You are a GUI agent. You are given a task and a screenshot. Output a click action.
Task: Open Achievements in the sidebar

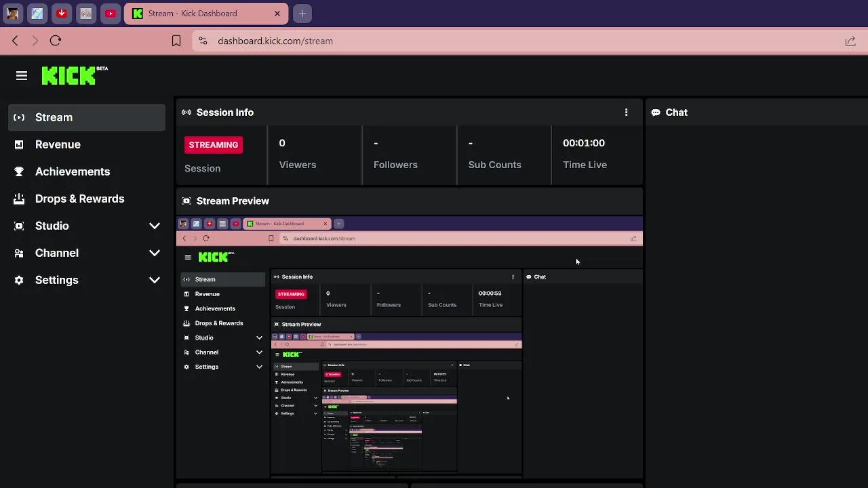pyautogui.click(x=87, y=171)
